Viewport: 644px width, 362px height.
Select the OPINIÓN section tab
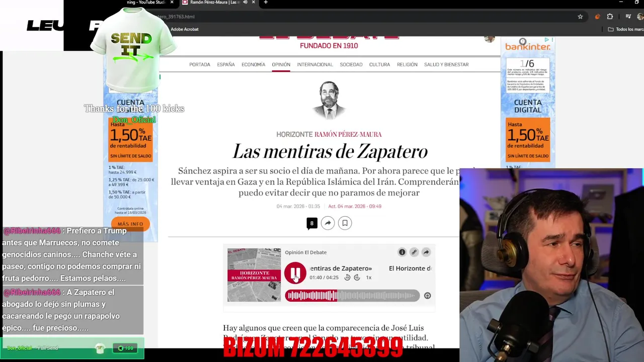coord(281,64)
